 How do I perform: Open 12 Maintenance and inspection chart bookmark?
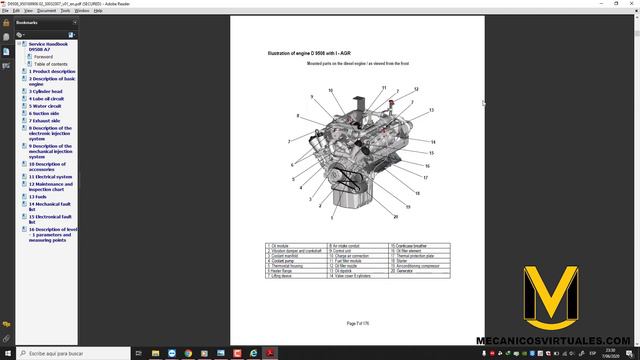[x=51, y=187]
